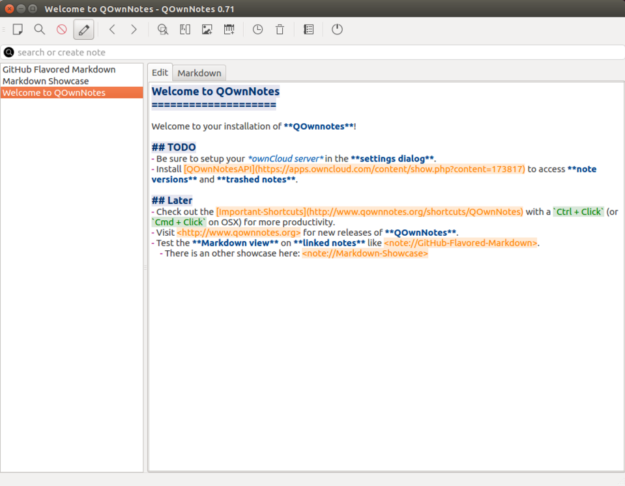This screenshot has height=486, width=625.
Task: Select the Welcome to QOwnNotes note
Action: click(x=72, y=92)
